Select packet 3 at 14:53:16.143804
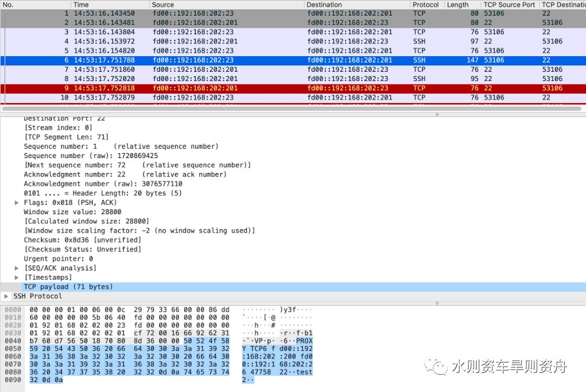Image resolution: width=586 pixels, height=392 pixels. (x=293, y=32)
